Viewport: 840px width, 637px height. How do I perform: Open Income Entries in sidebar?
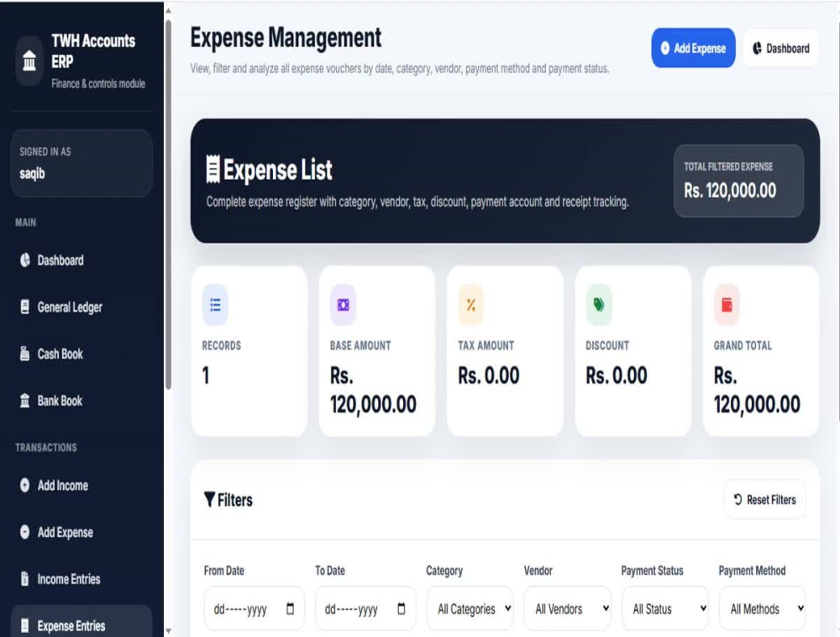(81, 579)
